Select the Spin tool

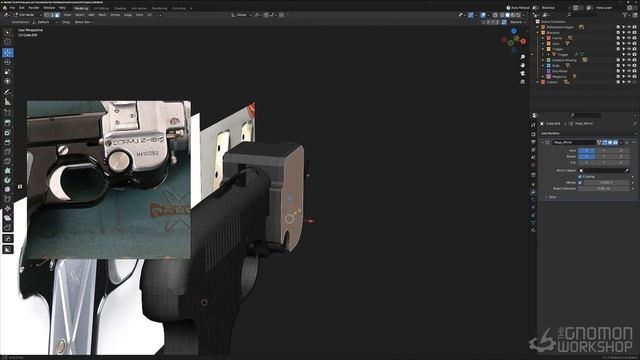click(7, 180)
